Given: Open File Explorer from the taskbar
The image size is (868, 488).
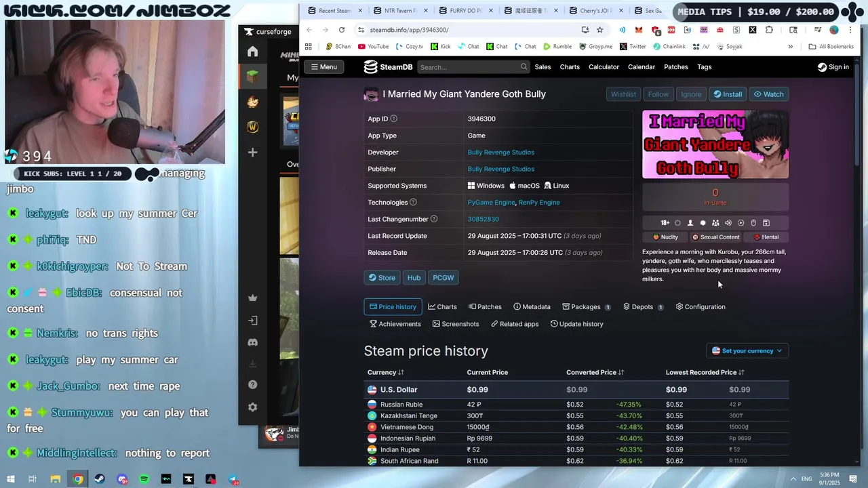Looking at the screenshot, I should pyautogui.click(x=56, y=479).
